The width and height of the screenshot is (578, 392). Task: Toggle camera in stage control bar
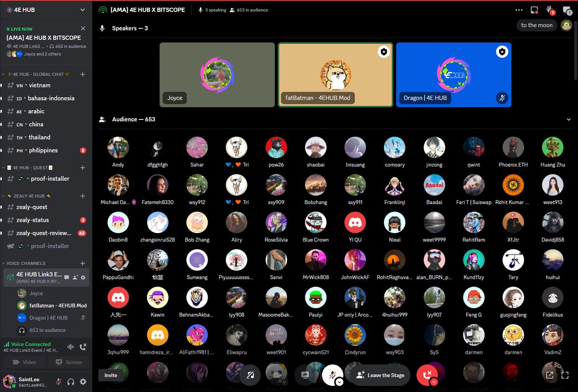click(276, 374)
